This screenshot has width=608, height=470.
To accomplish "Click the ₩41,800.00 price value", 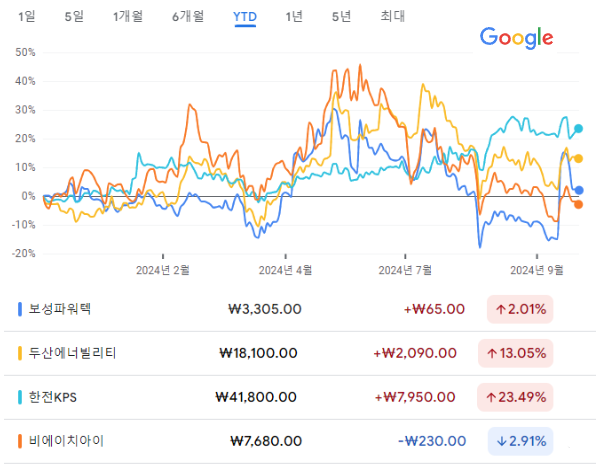I will click(x=256, y=397).
